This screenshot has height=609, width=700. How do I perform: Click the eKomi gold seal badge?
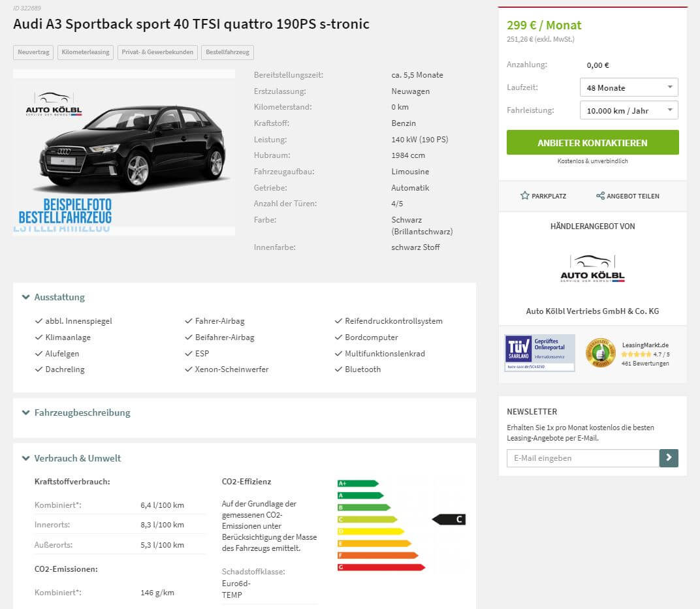601,353
